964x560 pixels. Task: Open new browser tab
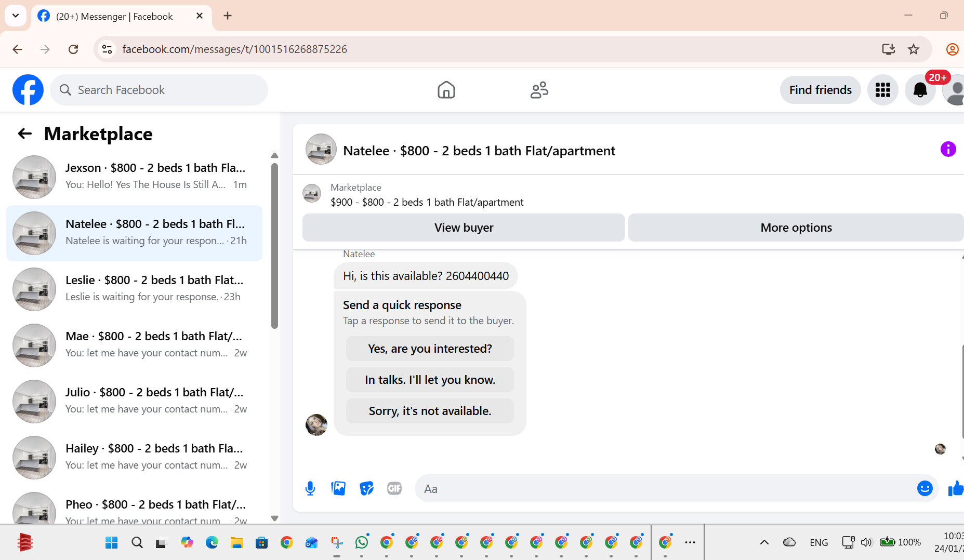(228, 16)
